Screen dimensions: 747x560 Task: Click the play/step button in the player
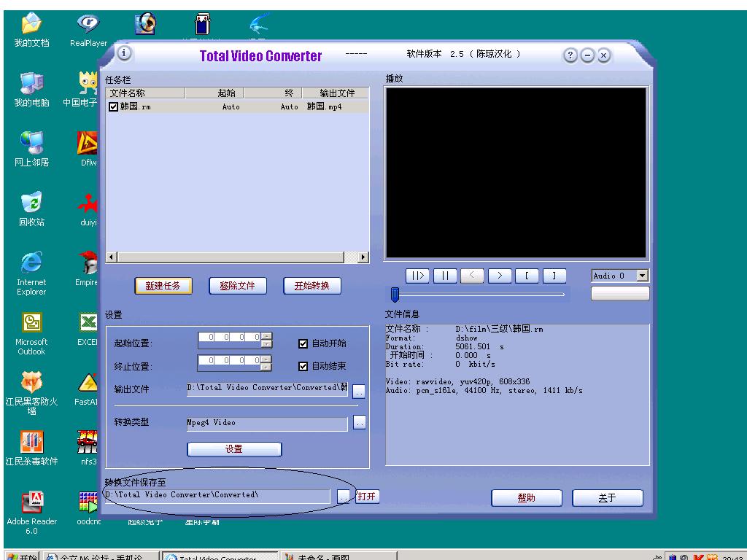click(x=417, y=276)
